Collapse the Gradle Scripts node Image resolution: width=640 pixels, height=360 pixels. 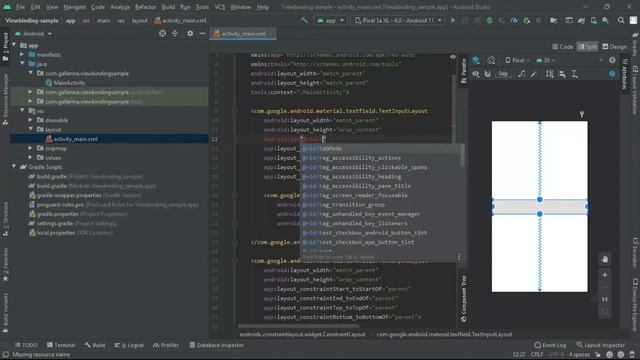point(14,167)
